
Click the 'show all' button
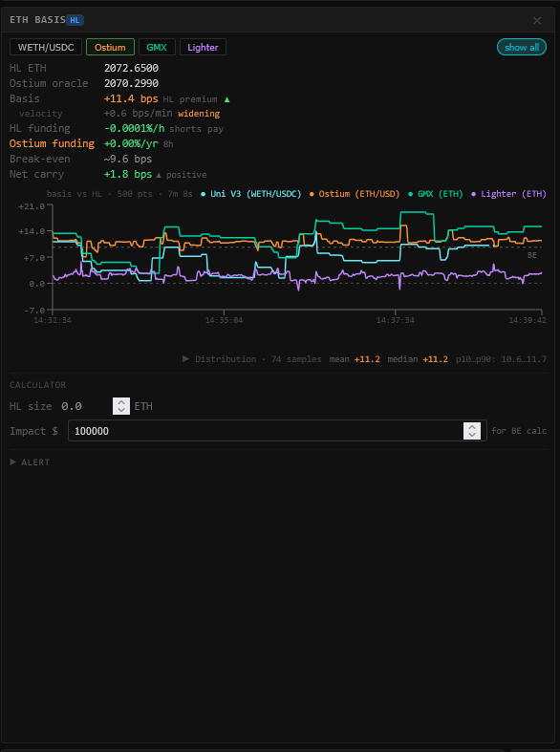pyautogui.click(x=522, y=47)
